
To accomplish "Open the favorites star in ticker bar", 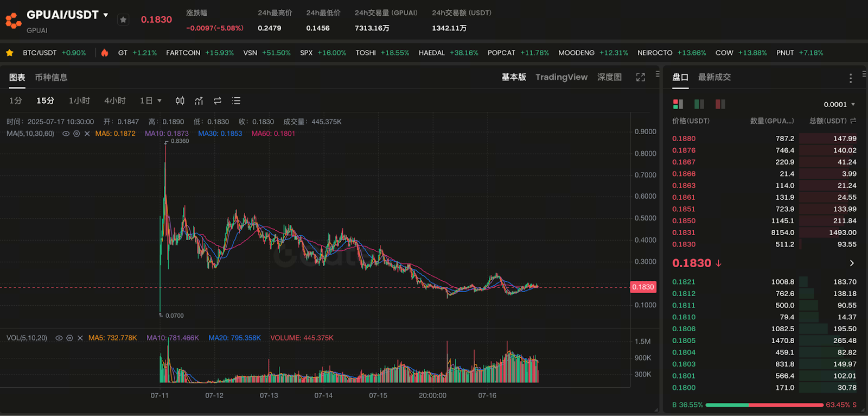I will coord(10,53).
